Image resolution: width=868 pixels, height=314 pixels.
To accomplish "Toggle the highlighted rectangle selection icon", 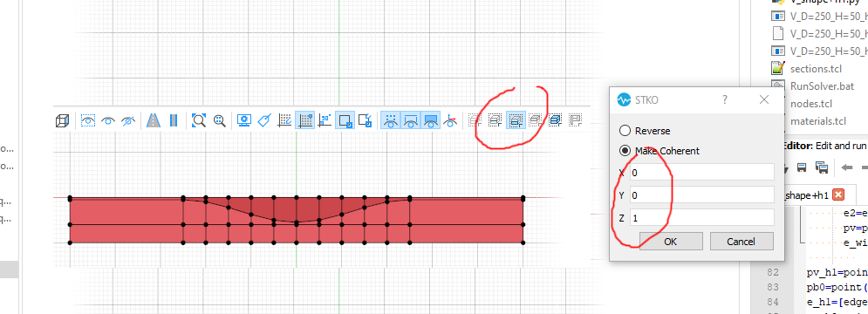I will tap(345, 120).
